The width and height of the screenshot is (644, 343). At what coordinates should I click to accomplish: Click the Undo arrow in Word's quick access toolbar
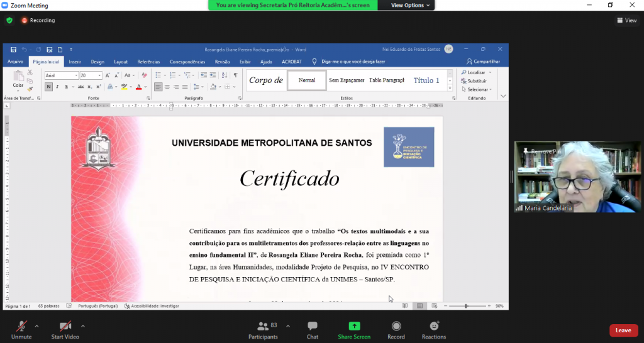[x=25, y=50]
